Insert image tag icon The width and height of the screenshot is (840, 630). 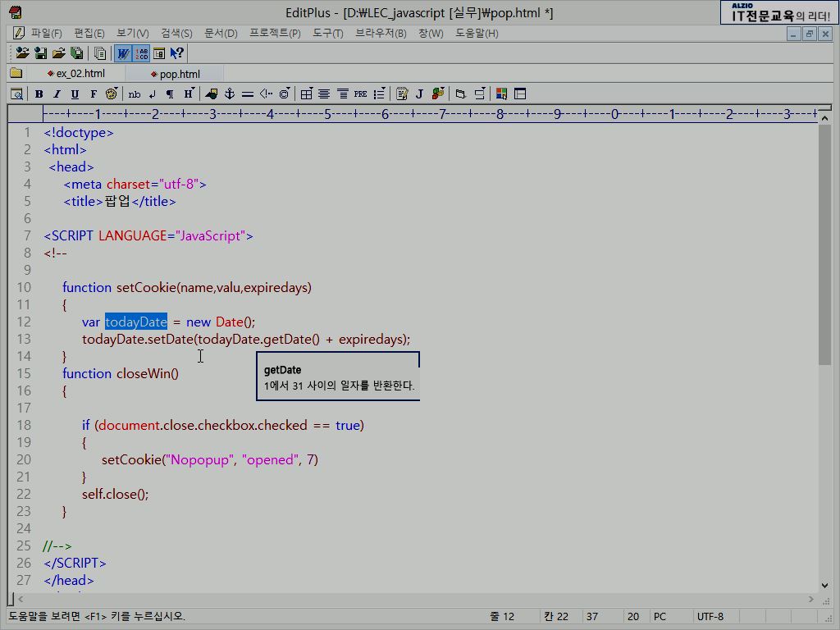tap(212, 94)
